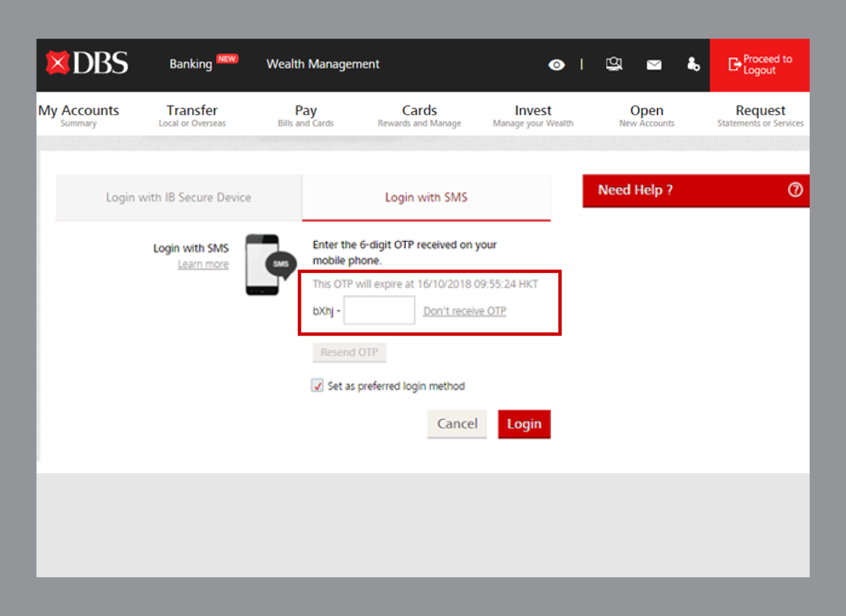Open the live chat support icon
The height and width of the screenshot is (616, 846).
[x=614, y=64]
